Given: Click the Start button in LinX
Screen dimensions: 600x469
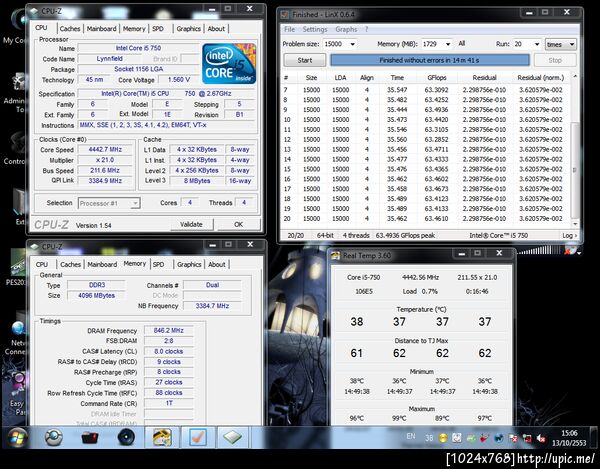Looking at the screenshot, I should (305, 60).
